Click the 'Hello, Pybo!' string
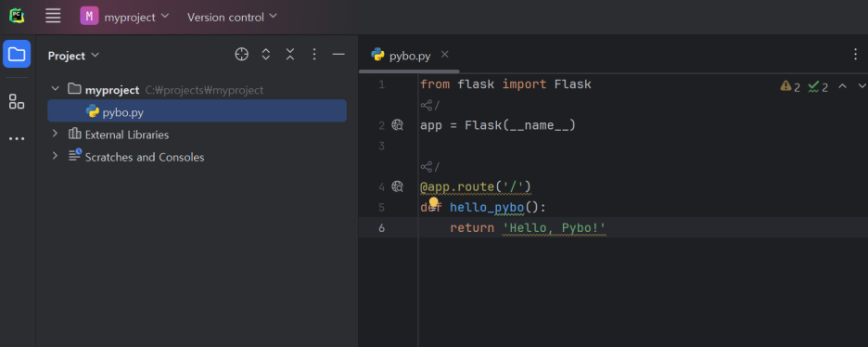Screen dimensions: 868x347 pos(555,228)
